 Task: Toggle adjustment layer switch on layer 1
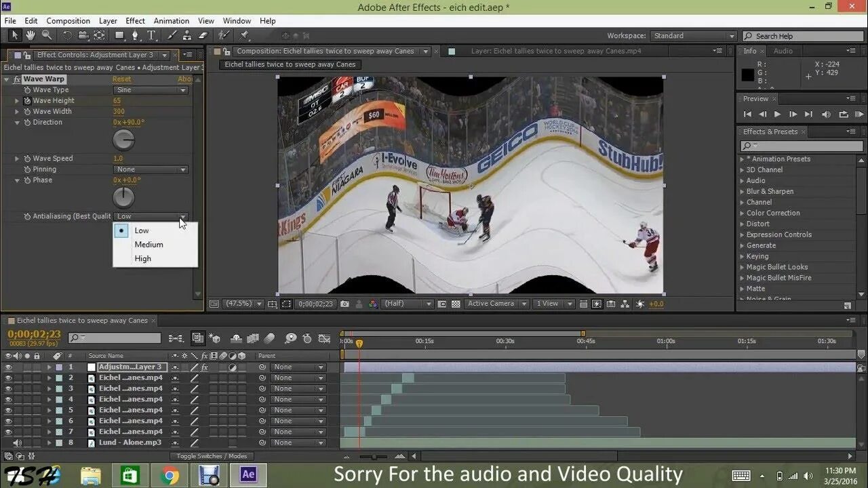point(233,367)
